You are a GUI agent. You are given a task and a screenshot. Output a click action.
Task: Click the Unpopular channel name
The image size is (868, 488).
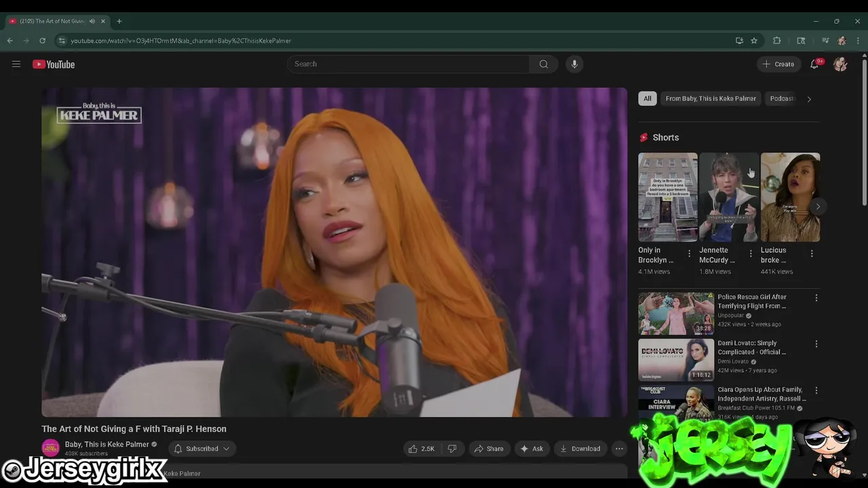click(x=731, y=316)
